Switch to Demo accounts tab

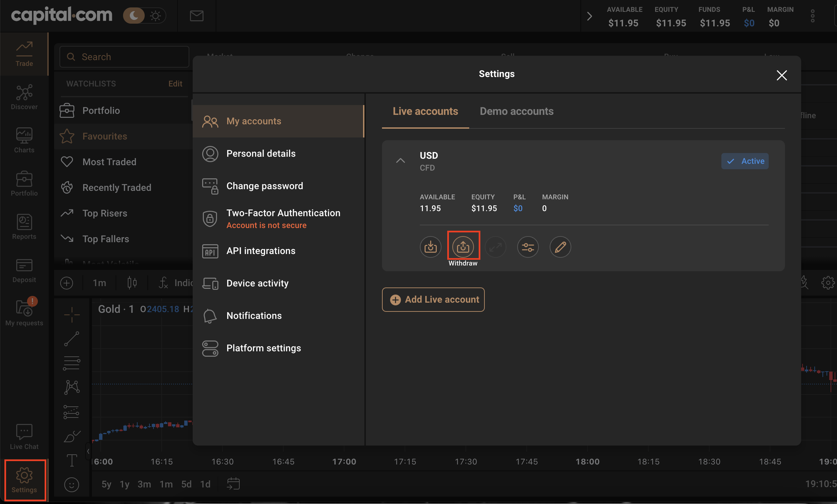coord(516,111)
